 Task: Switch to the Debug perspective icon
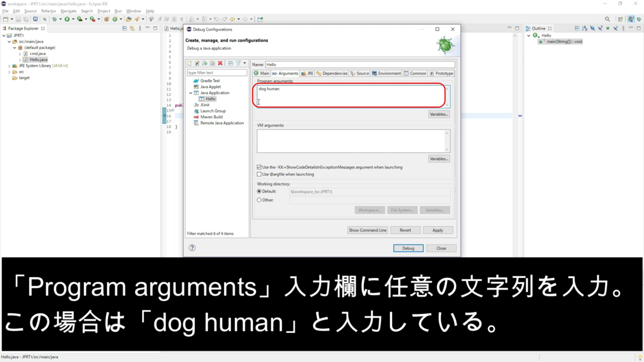coord(639,19)
